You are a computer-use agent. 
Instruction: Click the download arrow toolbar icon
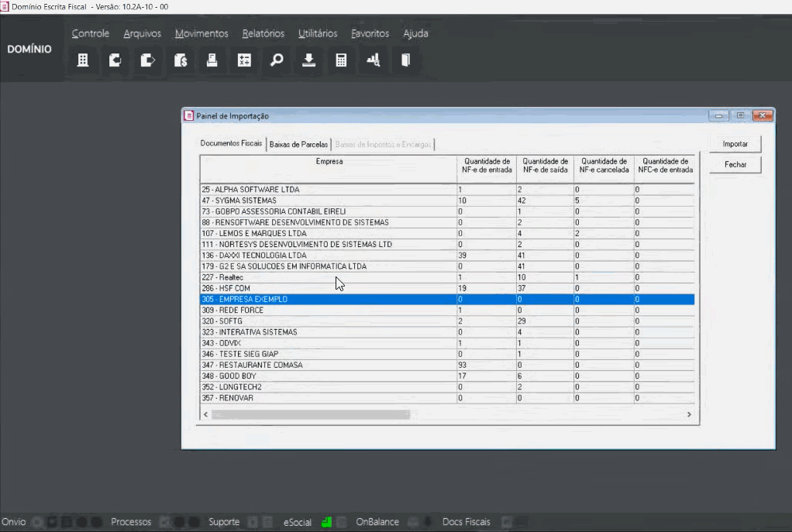[308, 60]
